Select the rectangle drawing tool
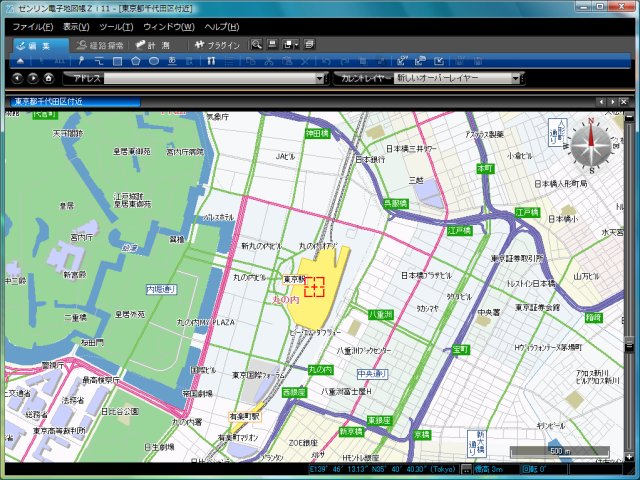 tap(118, 61)
